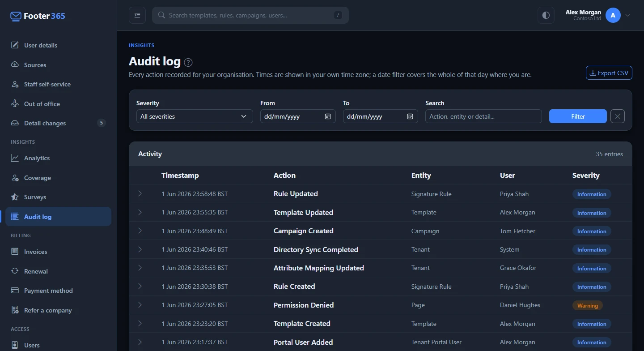Go to Sources in the sidebar
644x351 pixels.
(59, 65)
